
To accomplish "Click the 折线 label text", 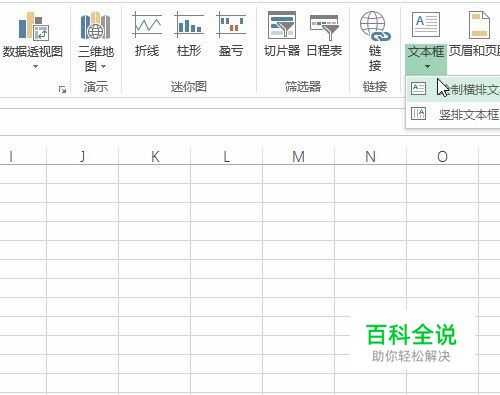I will click(147, 51).
